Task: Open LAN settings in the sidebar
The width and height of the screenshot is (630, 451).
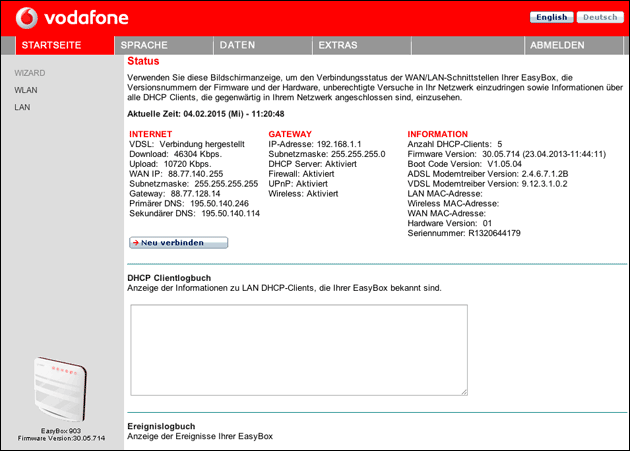Action: (22, 107)
